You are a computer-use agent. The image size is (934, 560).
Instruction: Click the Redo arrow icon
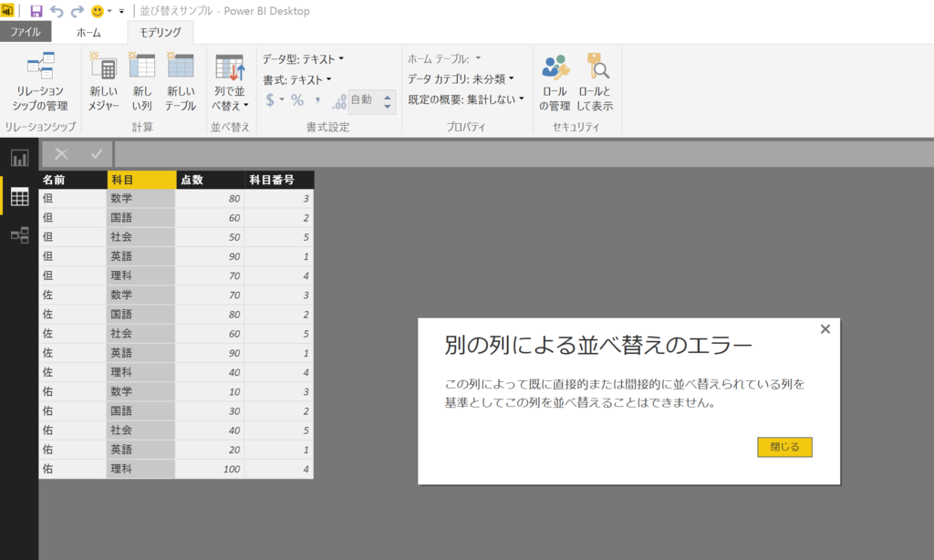coord(77,11)
